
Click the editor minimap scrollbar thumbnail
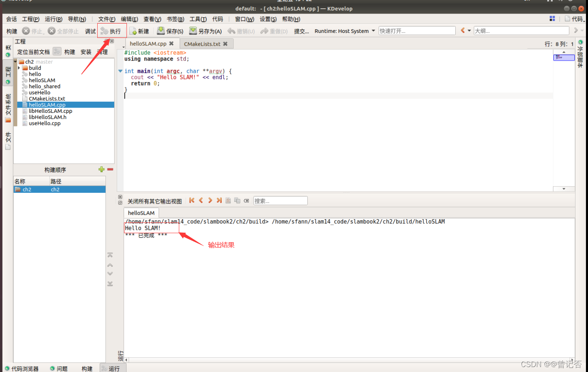coord(564,57)
